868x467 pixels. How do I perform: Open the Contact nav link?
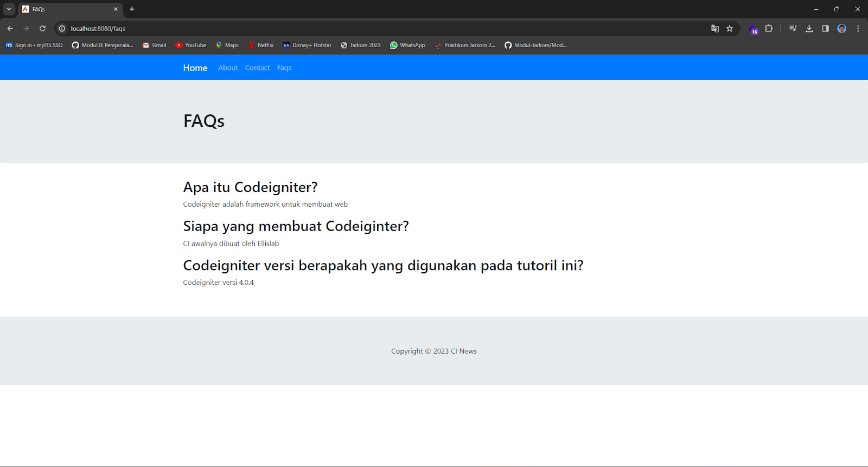[257, 68]
